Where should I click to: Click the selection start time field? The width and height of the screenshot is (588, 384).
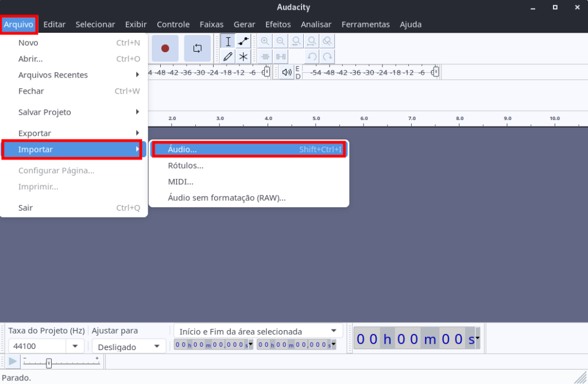coord(211,344)
